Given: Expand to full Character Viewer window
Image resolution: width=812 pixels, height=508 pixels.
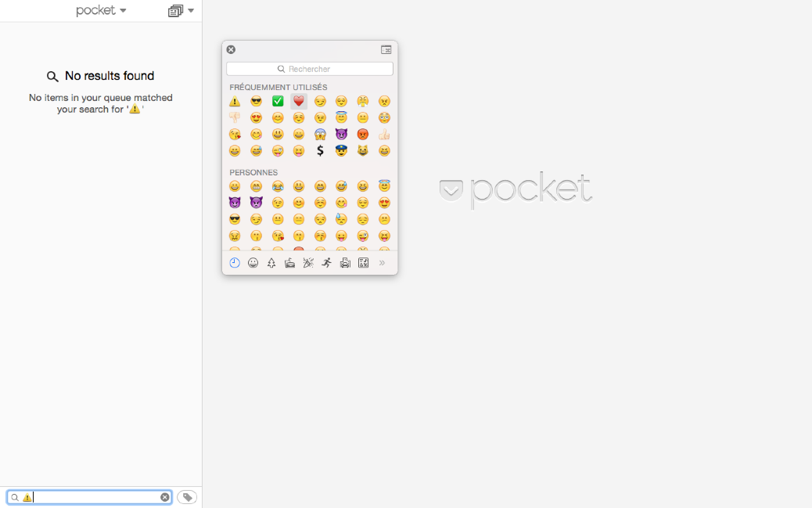Looking at the screenshot, I should (x=386, y=50).
